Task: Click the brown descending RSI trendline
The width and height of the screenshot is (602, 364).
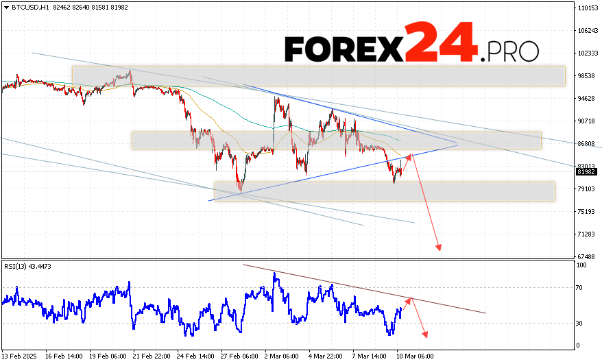Action: [x=363, y=289]
